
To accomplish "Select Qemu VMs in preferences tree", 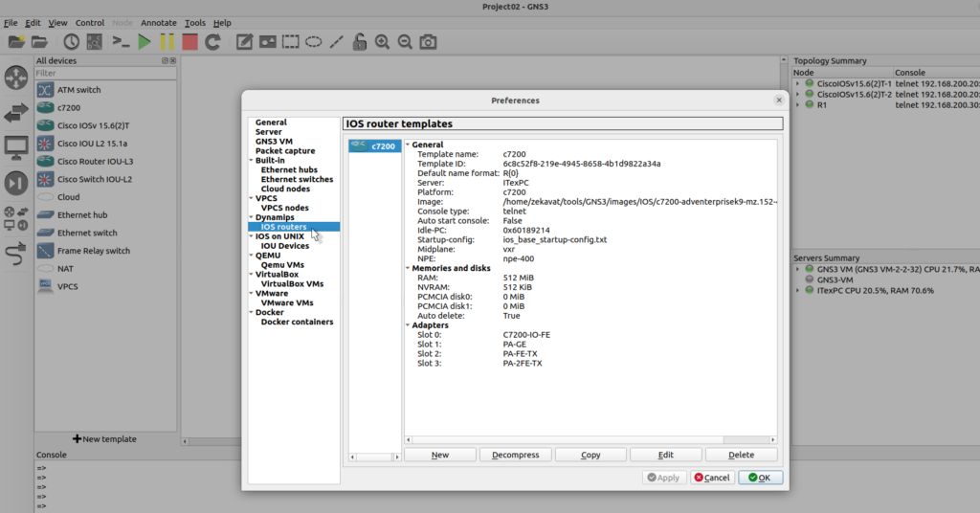I will point(282,265).
